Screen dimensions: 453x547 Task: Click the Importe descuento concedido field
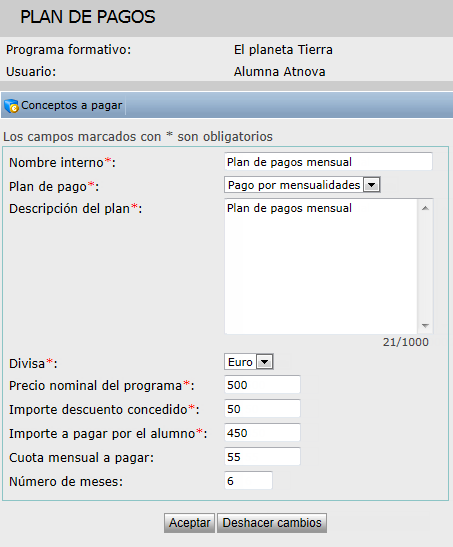[x=262, y=409]
